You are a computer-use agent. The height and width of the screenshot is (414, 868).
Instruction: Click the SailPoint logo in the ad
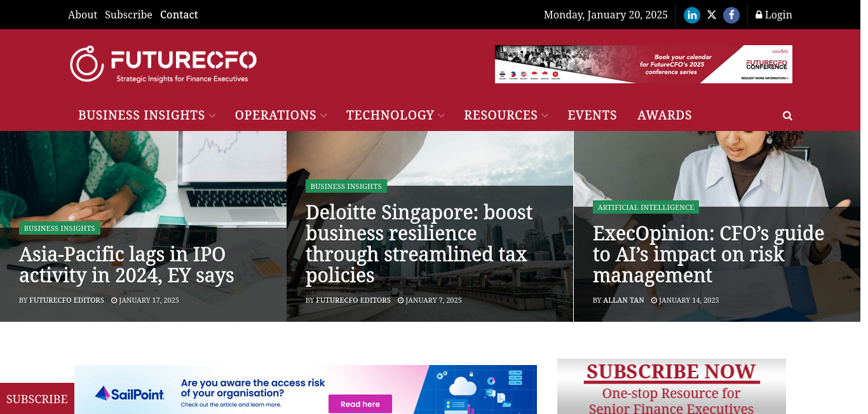(130, 394)
